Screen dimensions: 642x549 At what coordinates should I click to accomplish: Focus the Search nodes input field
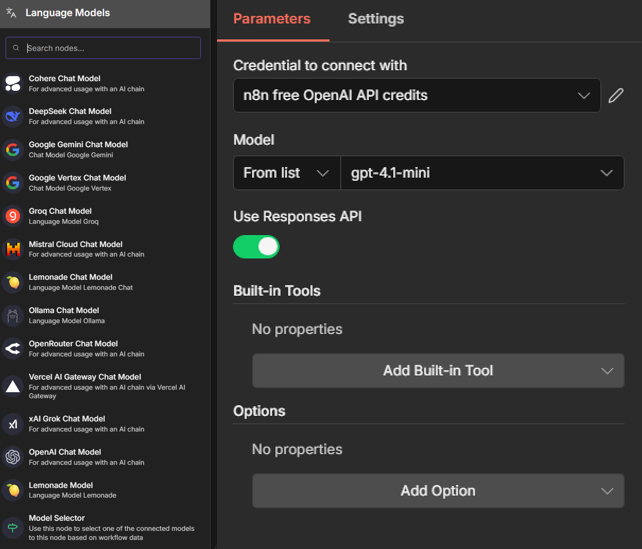103,48
